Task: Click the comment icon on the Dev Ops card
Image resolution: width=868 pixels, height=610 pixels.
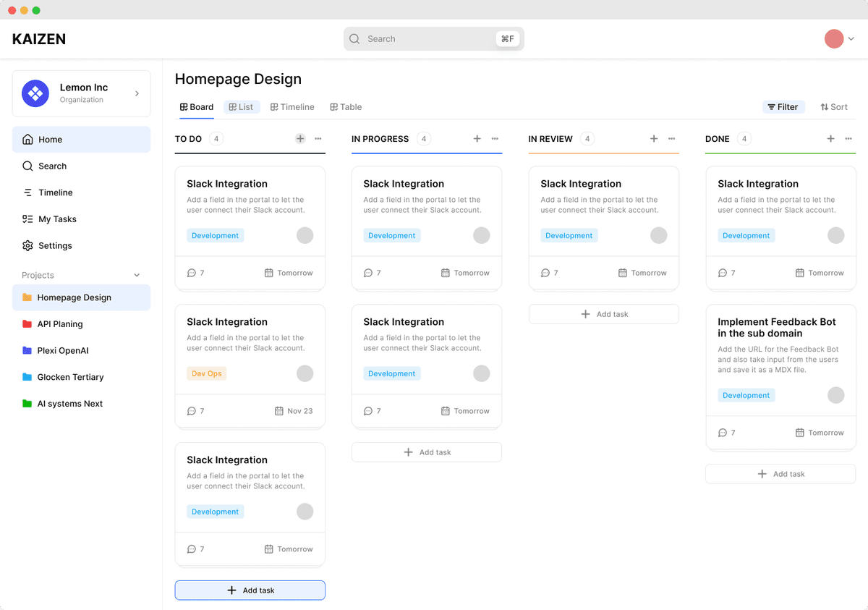Action: point(192,411)
